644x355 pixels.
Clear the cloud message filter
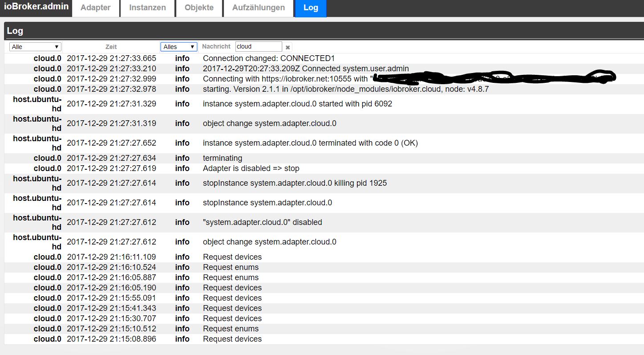pos(288,47)
